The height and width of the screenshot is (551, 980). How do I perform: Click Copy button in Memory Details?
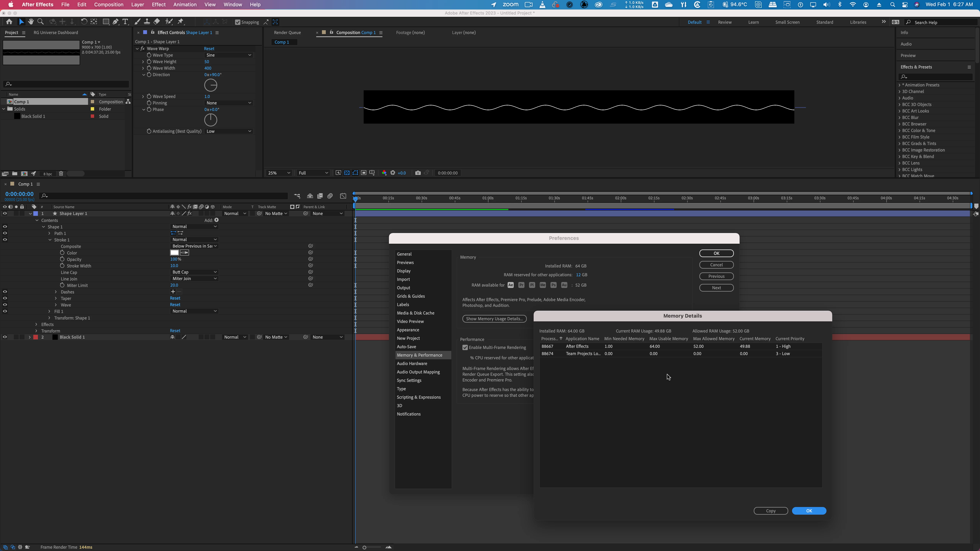pos(770,511)
